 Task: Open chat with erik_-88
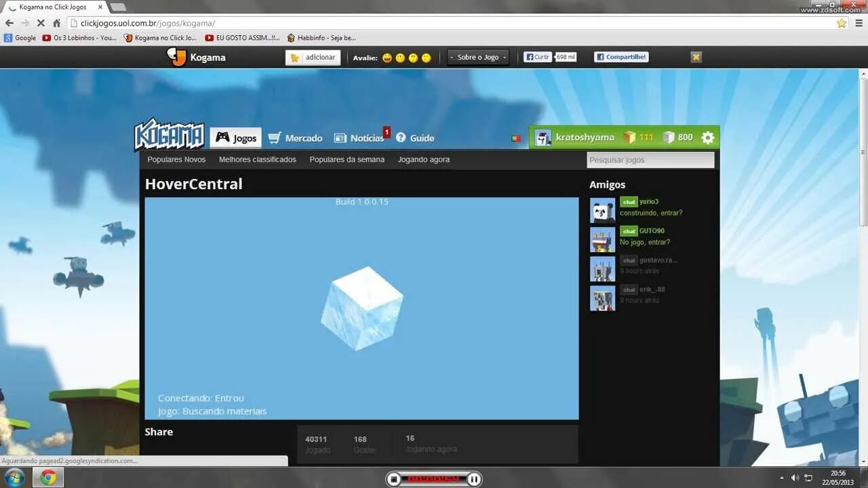(x=629, y=289)
